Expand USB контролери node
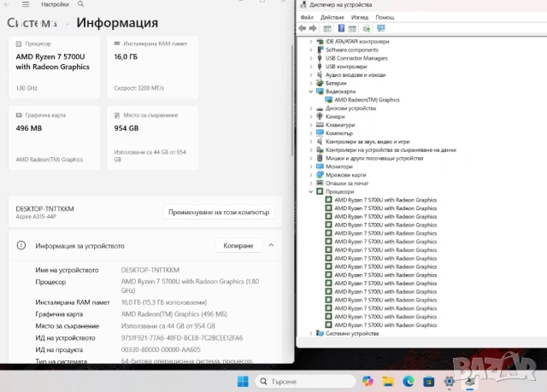Viewport: 547px width, 392px height. pos(311,67)
